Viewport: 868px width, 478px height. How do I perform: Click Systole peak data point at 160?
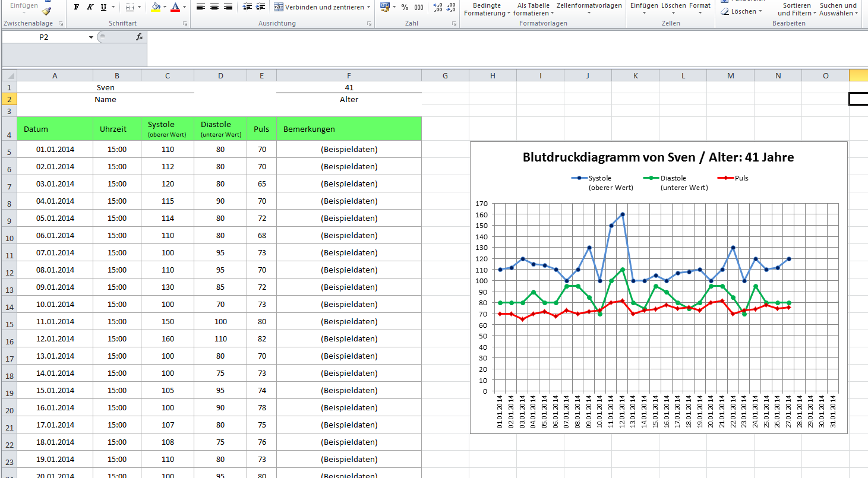tap(622, 214)
